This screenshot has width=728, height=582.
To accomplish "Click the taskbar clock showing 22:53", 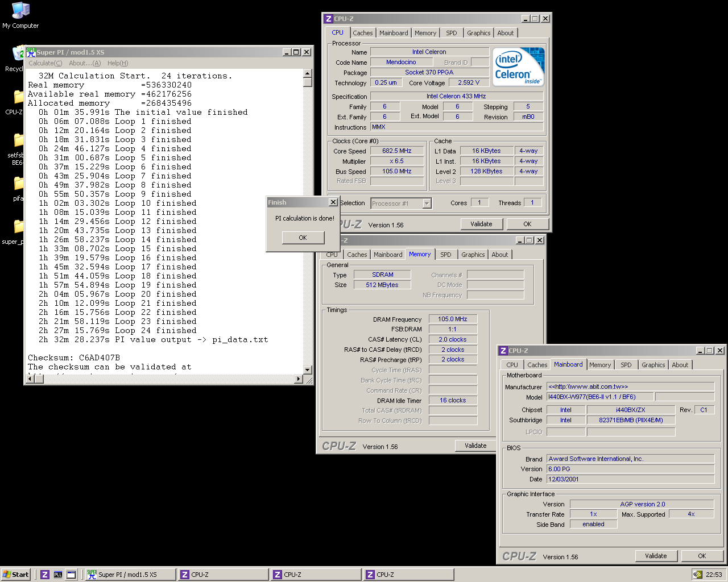I will pyautogui.click(x=714, y=575).
